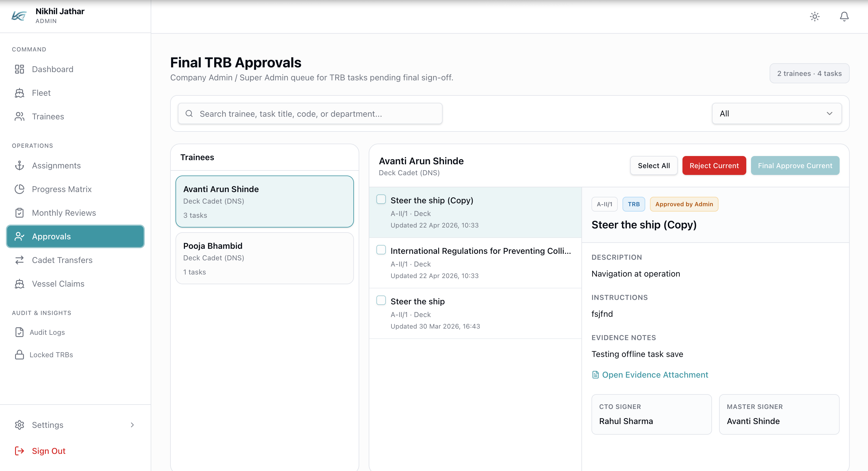868x471 pixels.
Task: Open the Dashboard menu item
Action: [75, 69]
